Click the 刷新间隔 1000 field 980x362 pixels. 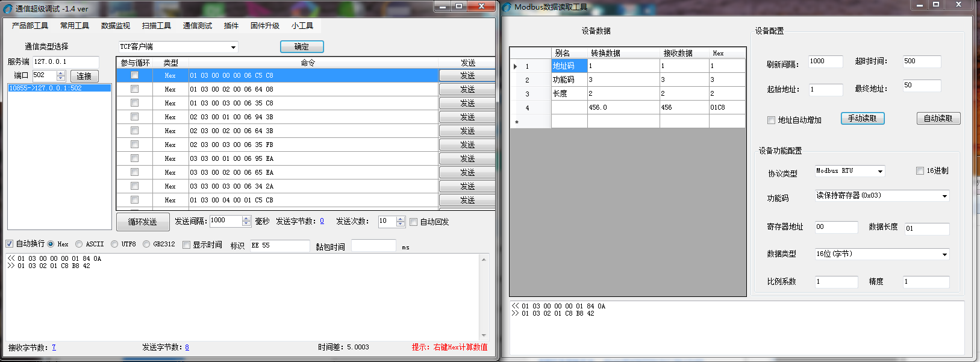825,61
